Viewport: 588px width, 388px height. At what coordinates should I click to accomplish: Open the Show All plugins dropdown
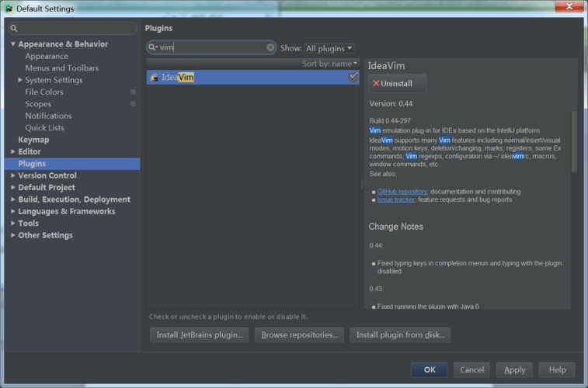pos(329,48)
